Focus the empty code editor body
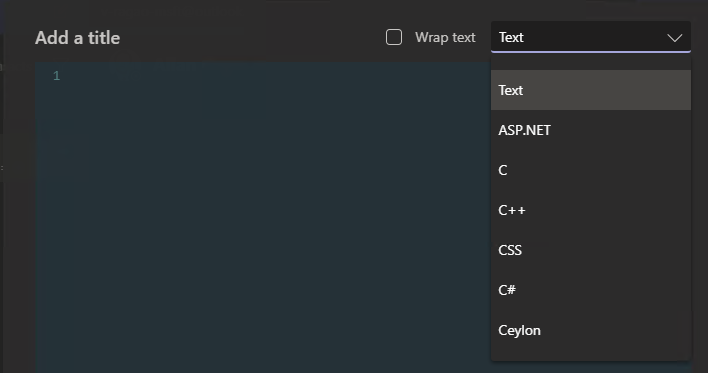 263,218
